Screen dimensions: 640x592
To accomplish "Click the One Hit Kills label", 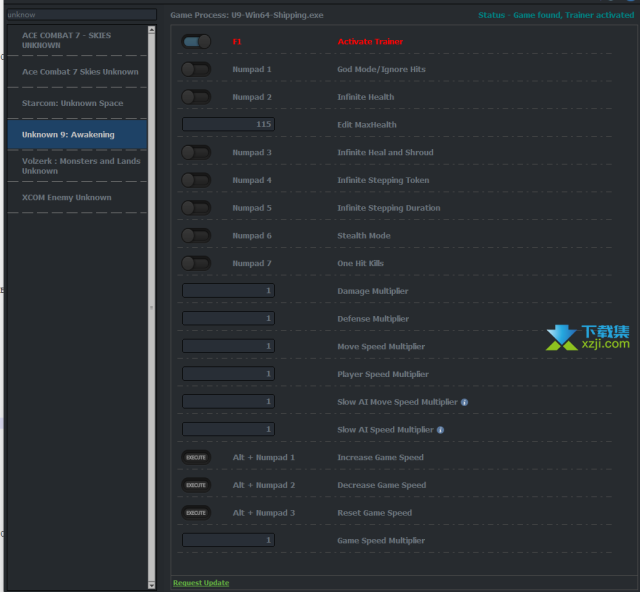I will coord(360,263).
